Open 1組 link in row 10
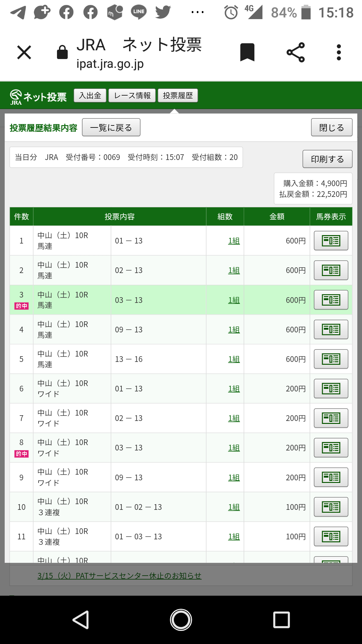 pos(234,507)
